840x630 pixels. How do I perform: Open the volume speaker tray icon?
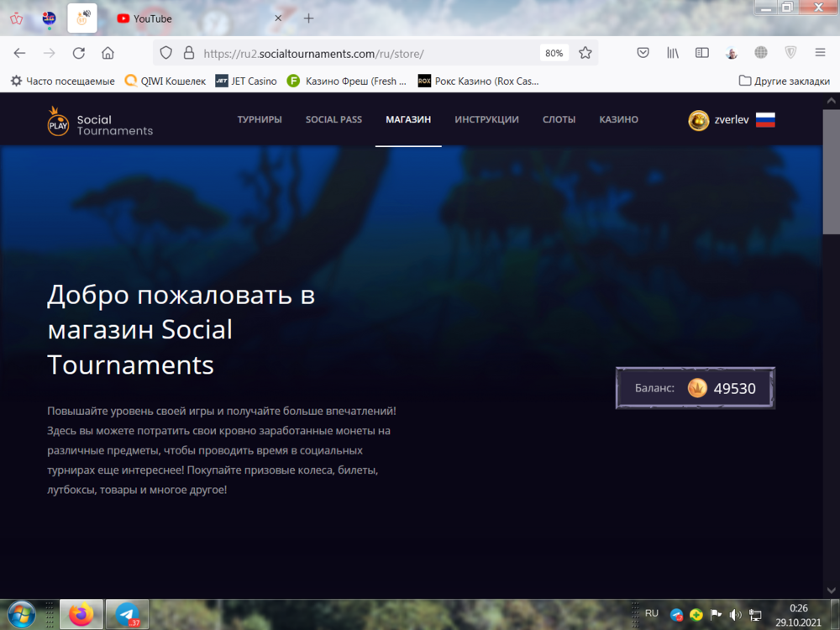[736, 615]
